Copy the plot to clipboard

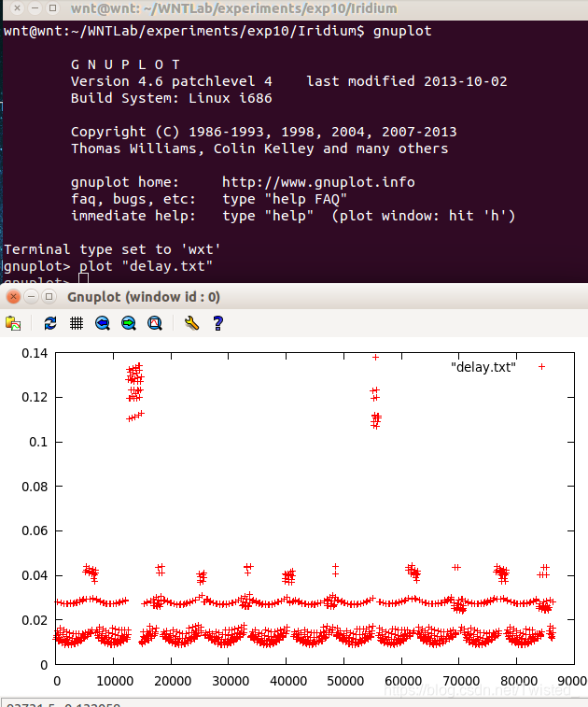[x=13, y=323]
